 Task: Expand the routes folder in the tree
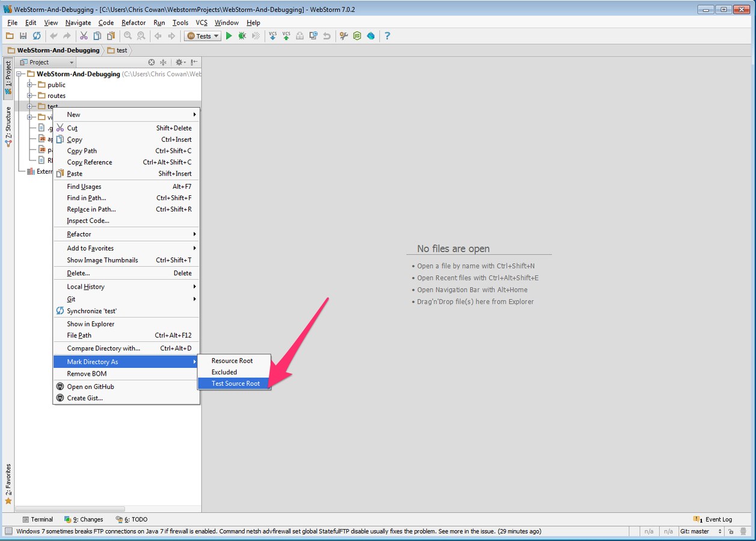click(x=29, y=96)
